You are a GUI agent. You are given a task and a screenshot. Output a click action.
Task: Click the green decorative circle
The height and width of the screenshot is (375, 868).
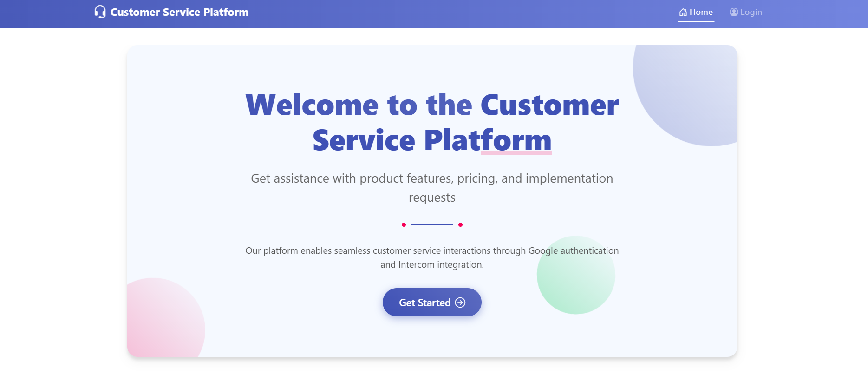[x=576, y=275]
